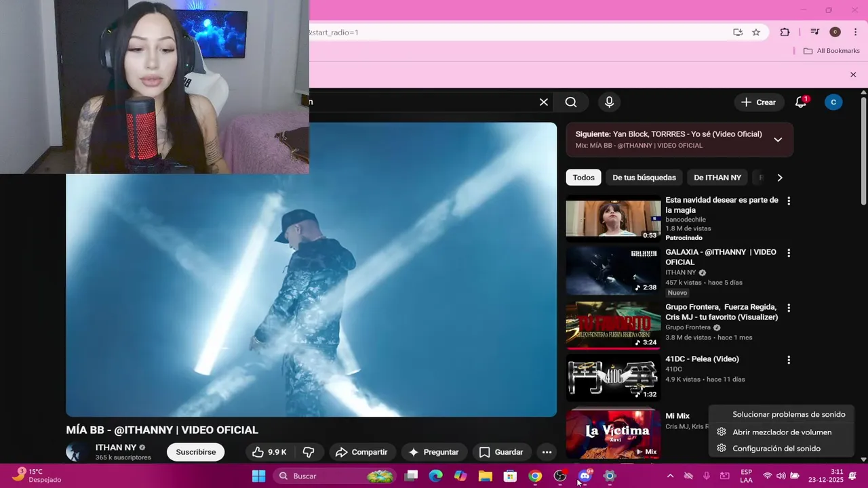Click Grupo Frontera tu favorito title
This screenshot has height=488, width=868.
pos(722,312)
